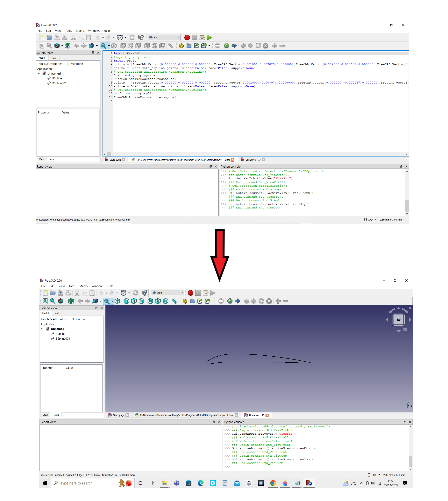Click New document icon in lower window
Screen dimensions: 448x501
coord(45,293)
